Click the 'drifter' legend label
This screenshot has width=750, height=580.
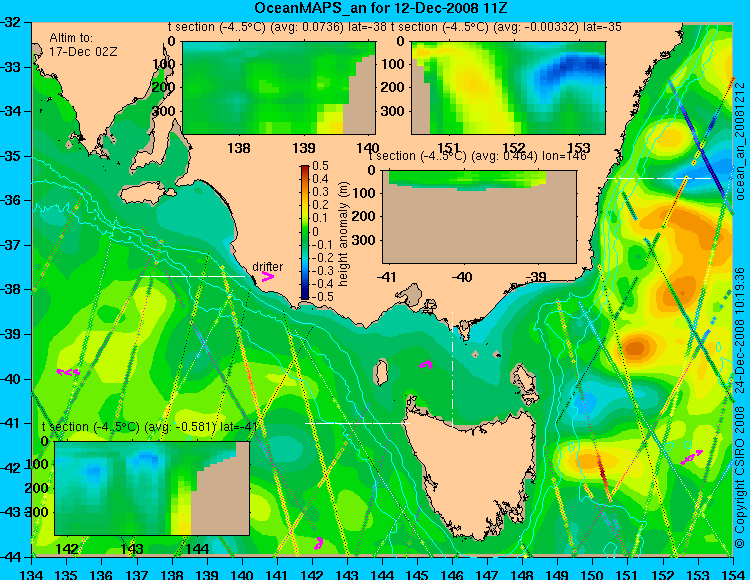[x=267, y=267]
